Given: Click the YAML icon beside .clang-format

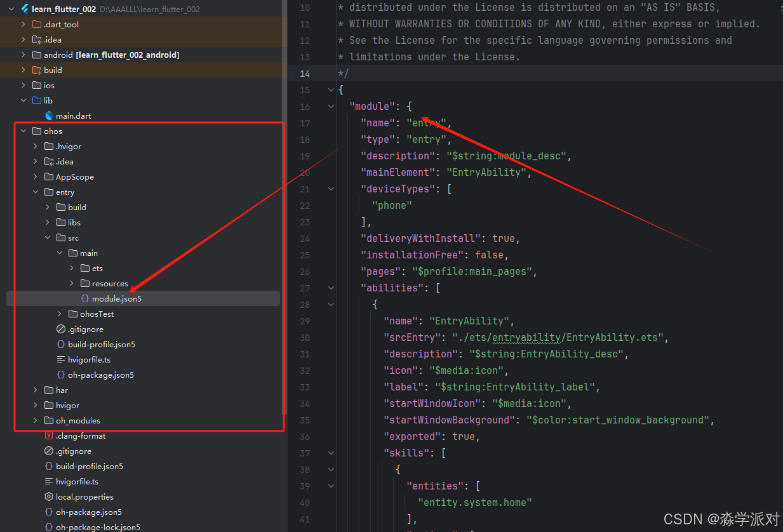Looking at the screenshot, I should [x=49, y=436].
